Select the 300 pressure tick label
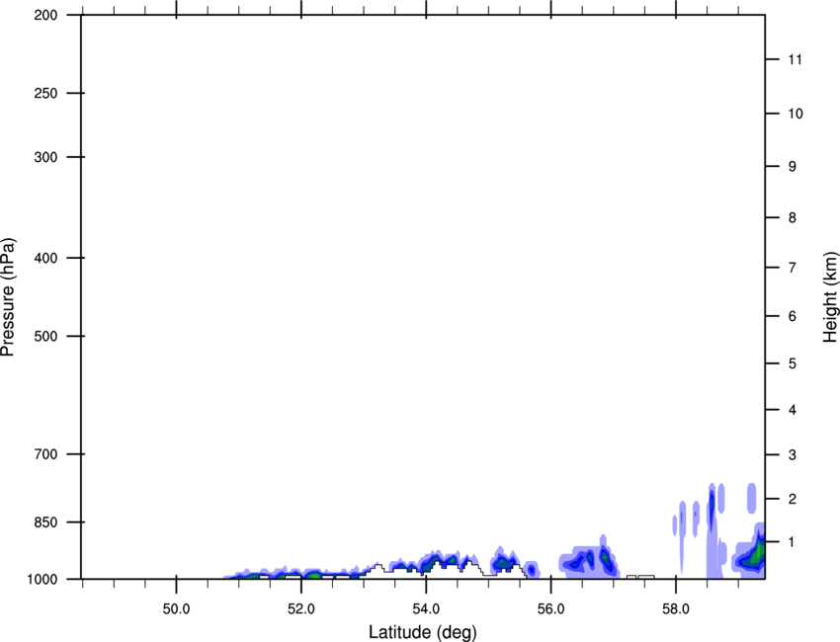The width and height of the screenshot is (840, 642). point(45,157)
